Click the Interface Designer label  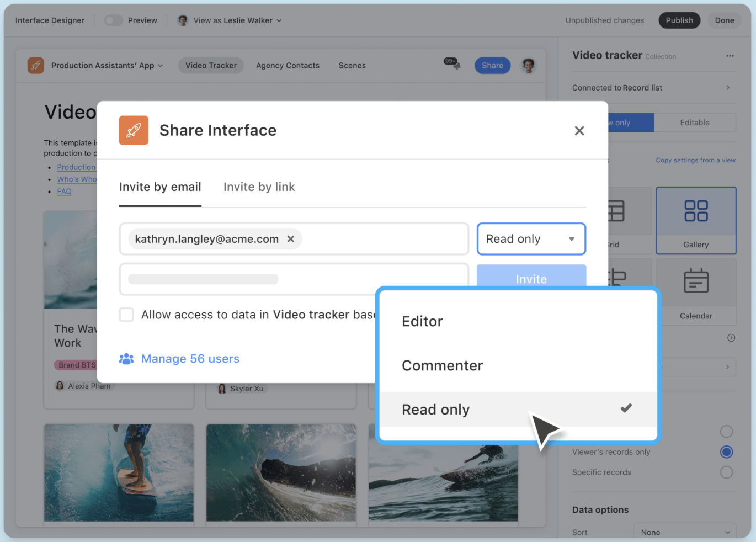[50, 20]
